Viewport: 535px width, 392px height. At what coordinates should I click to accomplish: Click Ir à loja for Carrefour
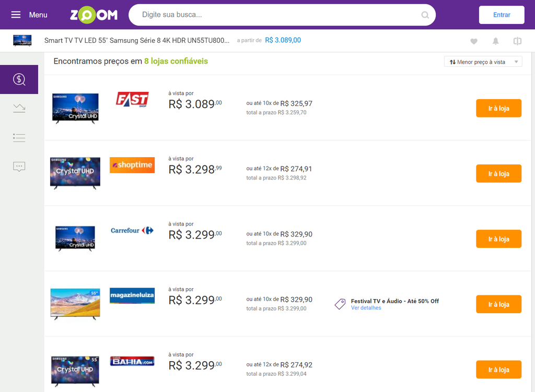[498, 239]
